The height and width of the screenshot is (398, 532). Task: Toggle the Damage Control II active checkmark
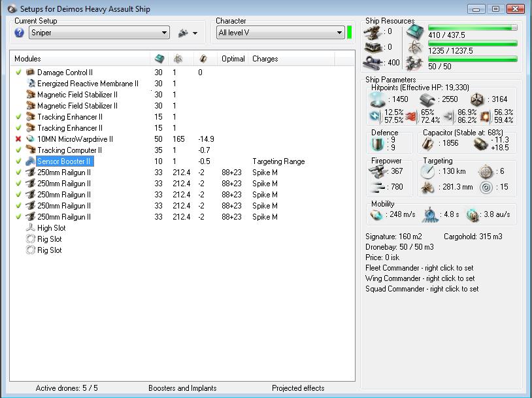coord(18,72)
